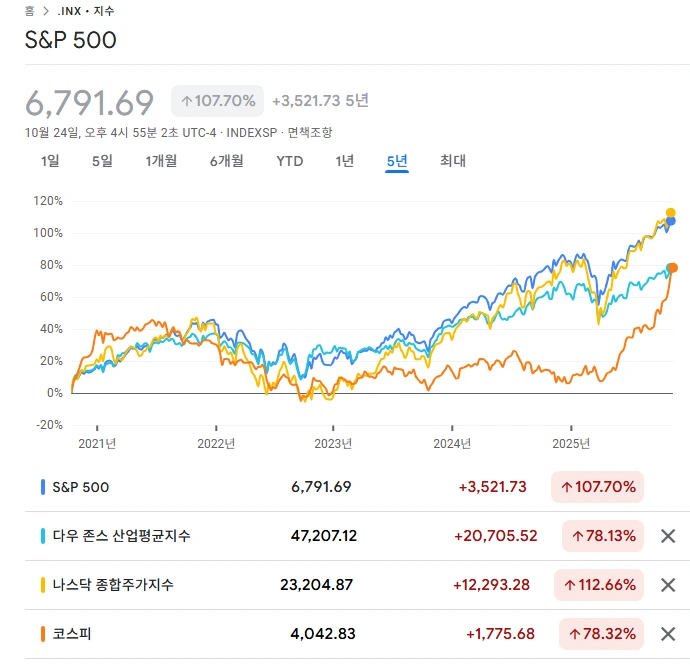Remove 다우 존스 산업평균지수 comparison with X
Image resolution: width=690 pixels, height=666 pixels.
click(668, 536)
